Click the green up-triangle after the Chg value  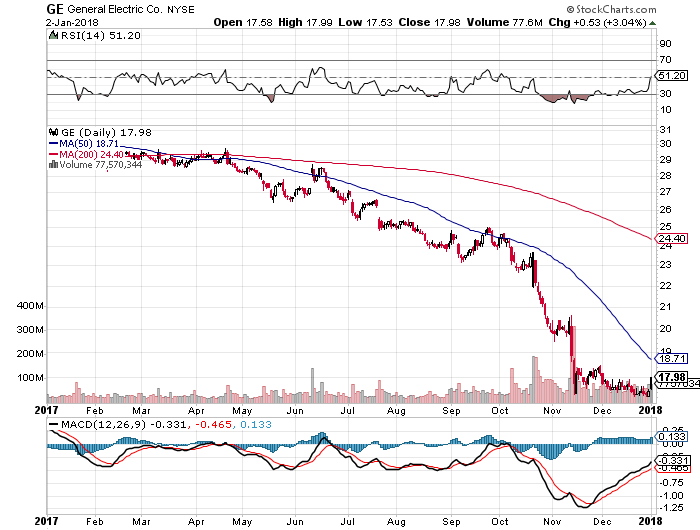click(x=652, y=23)
